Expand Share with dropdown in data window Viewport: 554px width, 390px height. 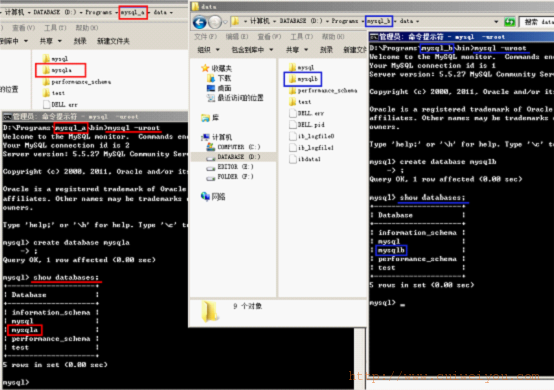coord(297,50)
